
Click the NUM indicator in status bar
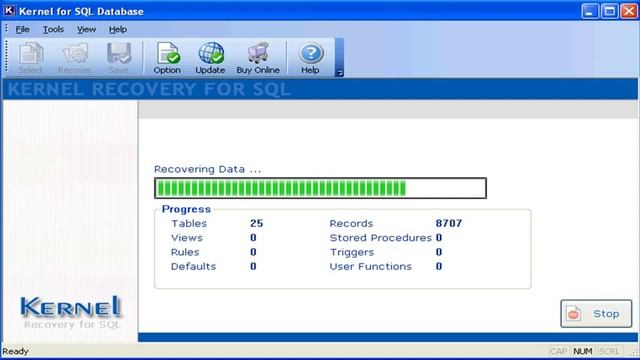click(x=583, y=351)
